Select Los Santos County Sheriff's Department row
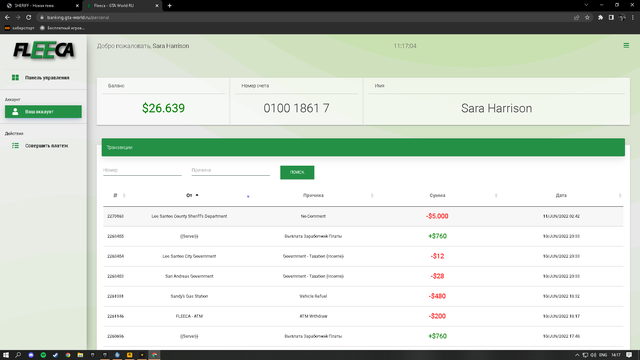The image size is (640, 360). tap(363, 216)
